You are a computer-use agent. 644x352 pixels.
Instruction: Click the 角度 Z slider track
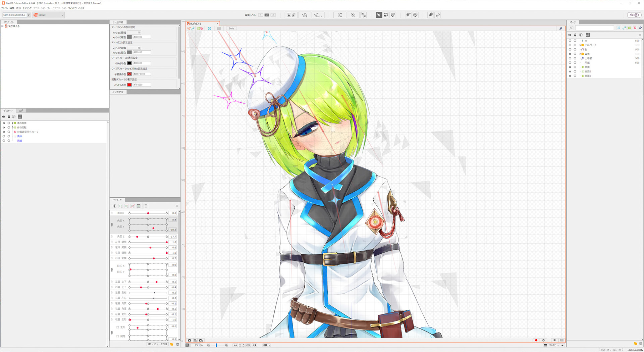tap(148, 237)
